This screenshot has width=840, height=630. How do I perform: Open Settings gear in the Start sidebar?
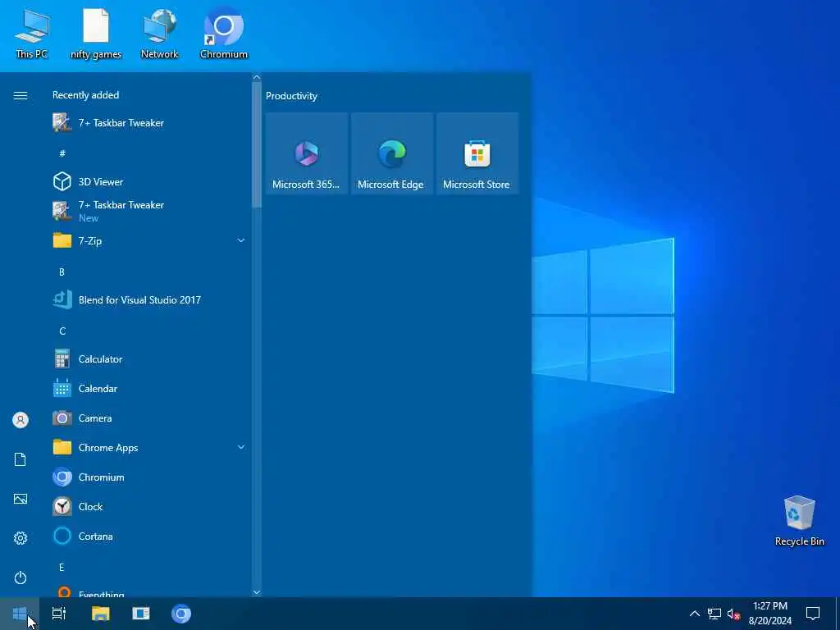[x=21, y=538]
